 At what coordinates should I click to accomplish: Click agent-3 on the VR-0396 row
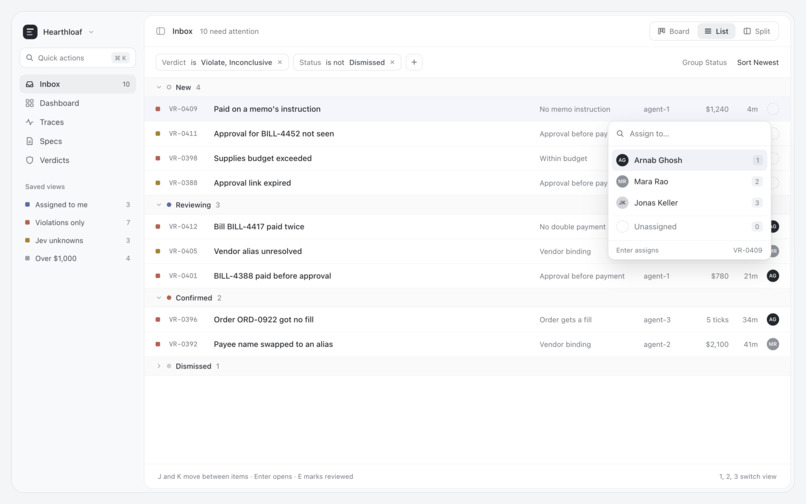(x=657, y=320)
